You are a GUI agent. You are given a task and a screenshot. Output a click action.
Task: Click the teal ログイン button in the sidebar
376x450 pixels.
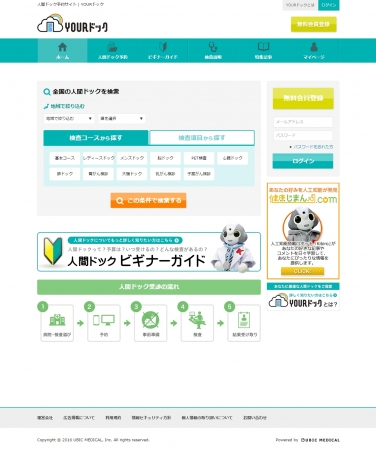pyautogui.click(x=303, y=161)
